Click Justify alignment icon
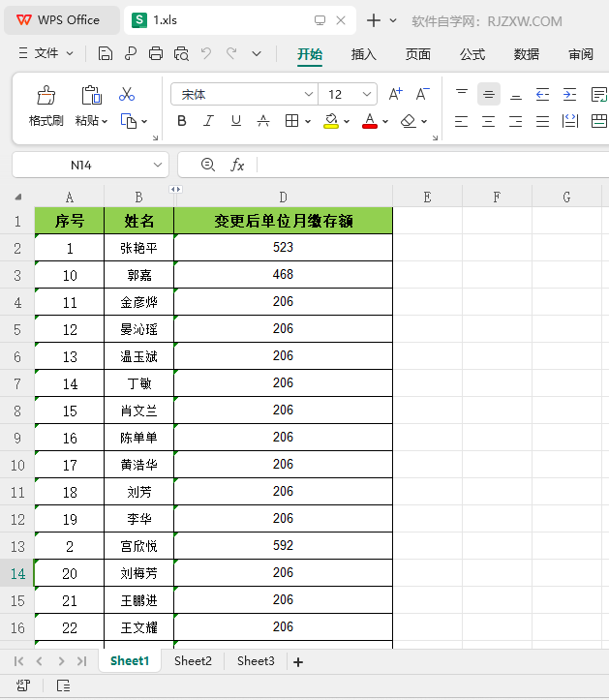The image size is (609, 700). pyautogui.click(x=542, y=121)
